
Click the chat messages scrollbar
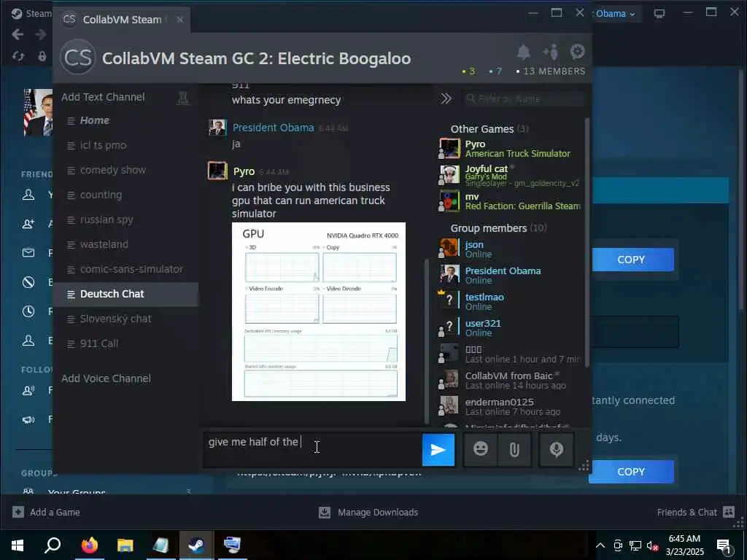(x=426, y=341)
